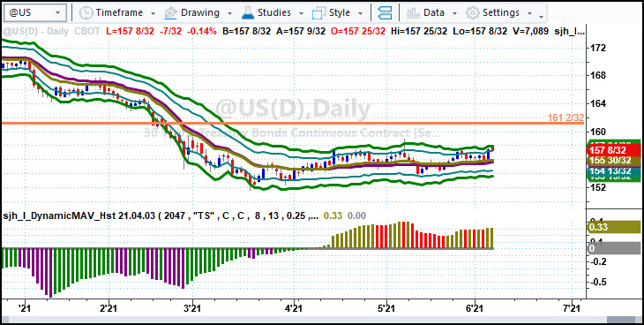Click the orange 161 2/32 price label
The image size is (644, 325).
[565, 118]
